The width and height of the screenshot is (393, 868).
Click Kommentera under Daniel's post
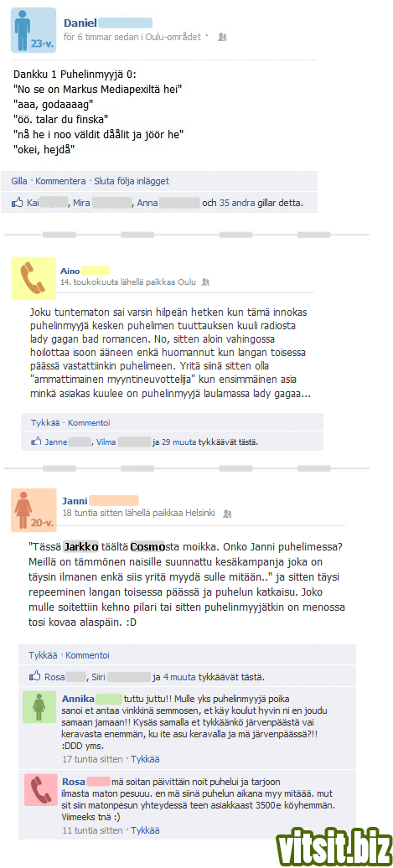[60, 181]
